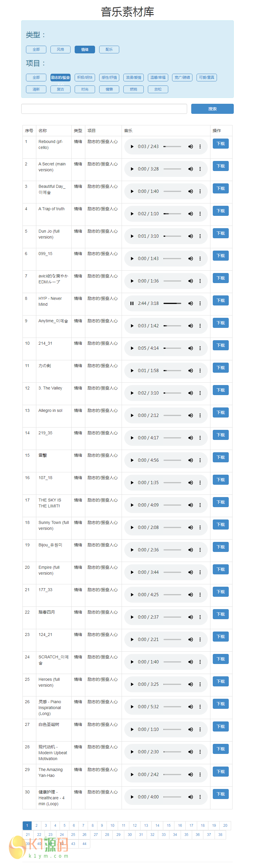Select the 风格 type filter
The image size is (255, 868).
(61, 50)
